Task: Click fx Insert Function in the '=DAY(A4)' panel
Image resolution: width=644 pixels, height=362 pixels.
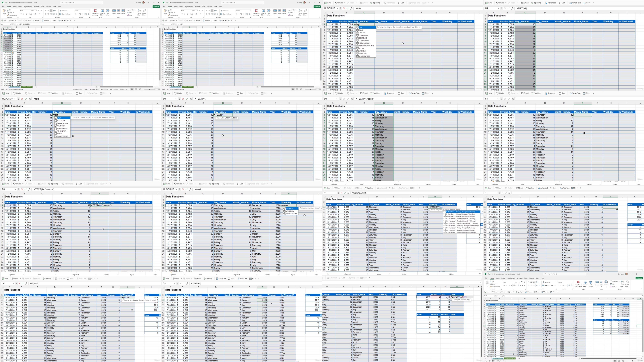Action: click(513, 8)
